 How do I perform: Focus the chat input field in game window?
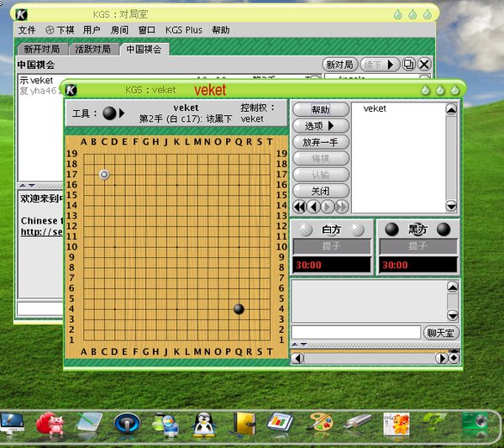coord(356,333)
